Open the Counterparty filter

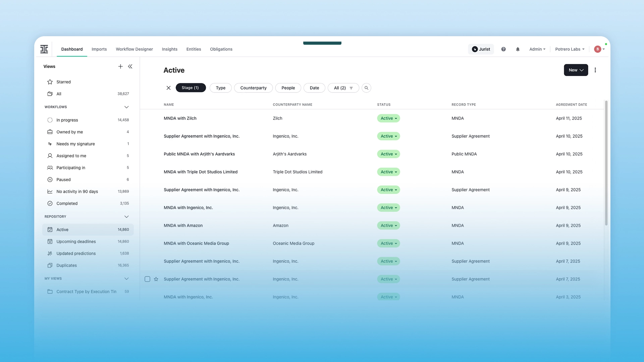254,88
